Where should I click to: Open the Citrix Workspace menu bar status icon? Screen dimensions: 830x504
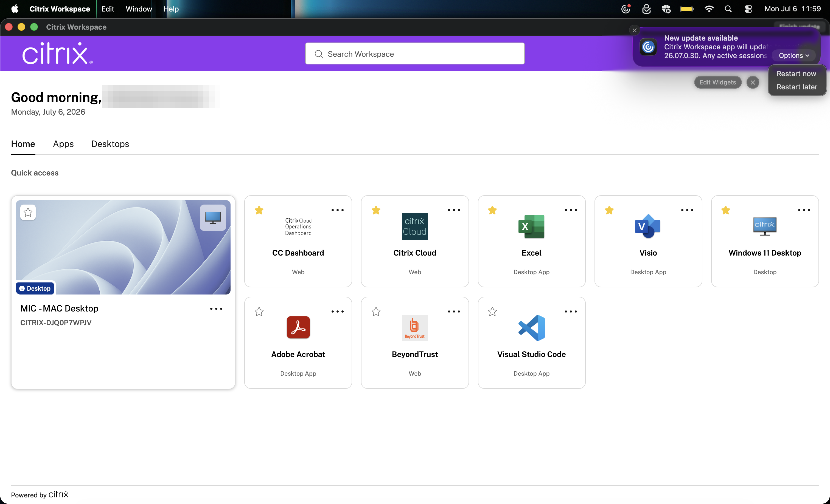[x=626, y=9]
